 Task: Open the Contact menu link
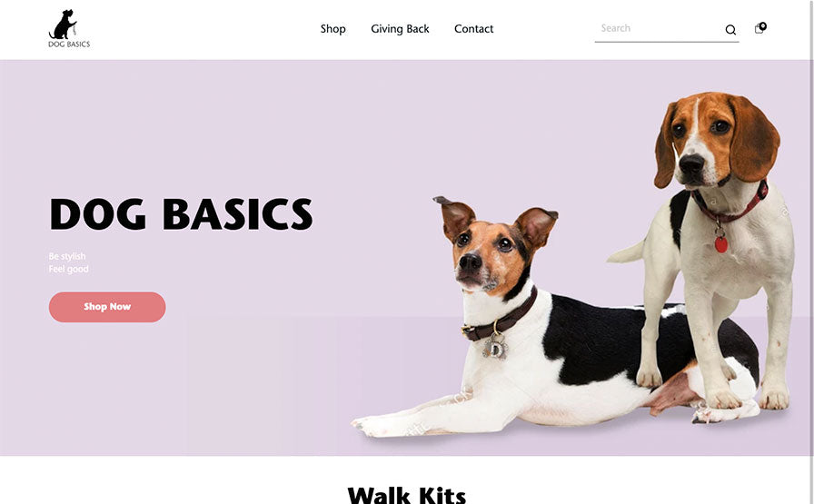coord(473,29)
